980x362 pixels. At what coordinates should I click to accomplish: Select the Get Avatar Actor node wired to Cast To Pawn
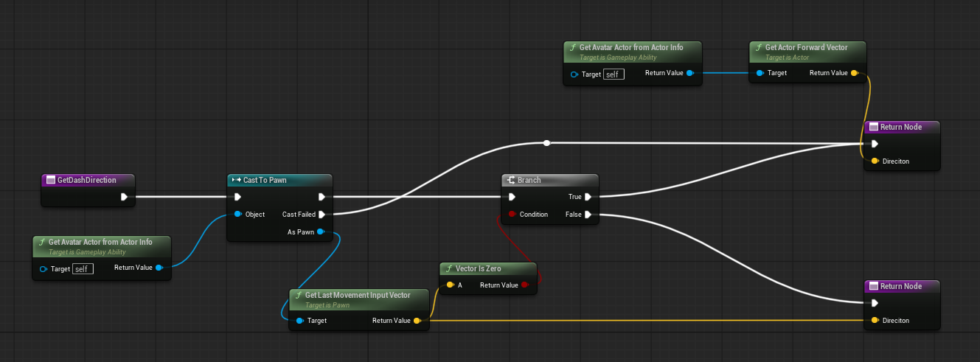click(102, 246)
